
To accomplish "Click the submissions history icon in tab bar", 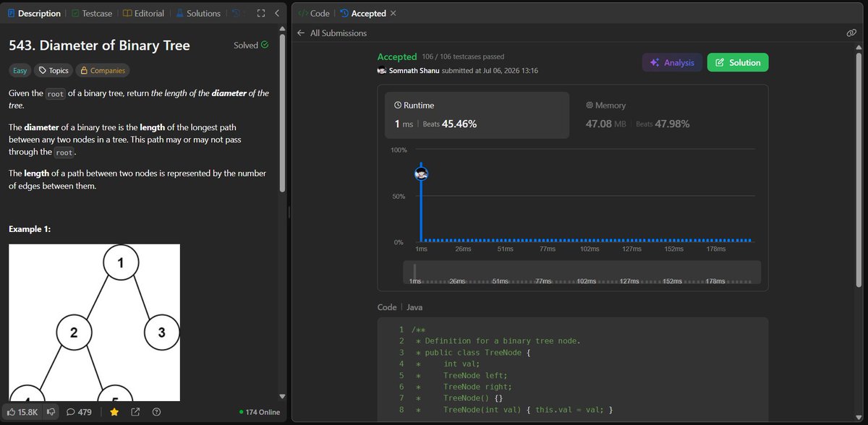I will (236, 13).
